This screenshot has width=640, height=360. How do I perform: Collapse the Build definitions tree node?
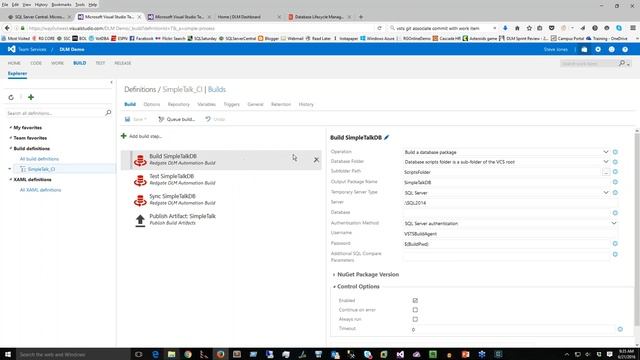(x=11, y=148)
